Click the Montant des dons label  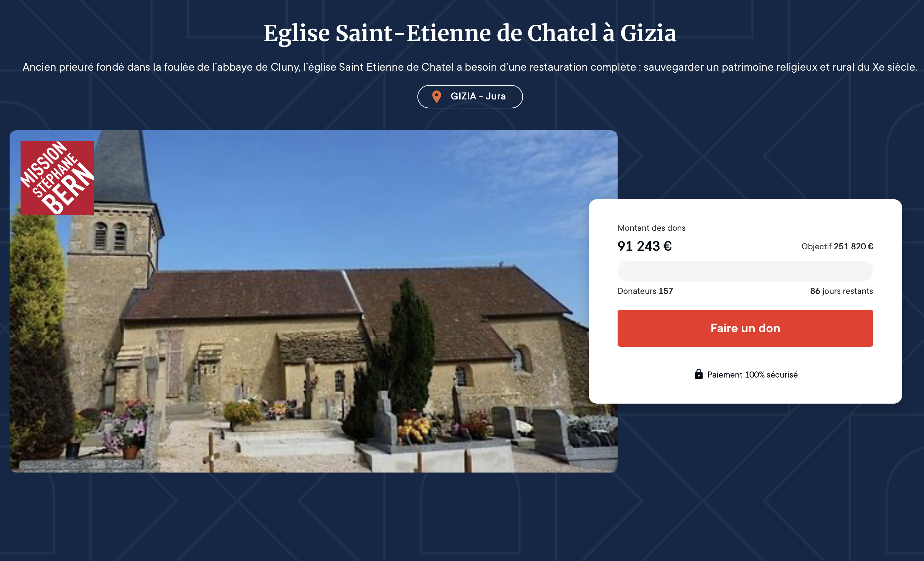(652, 228)
